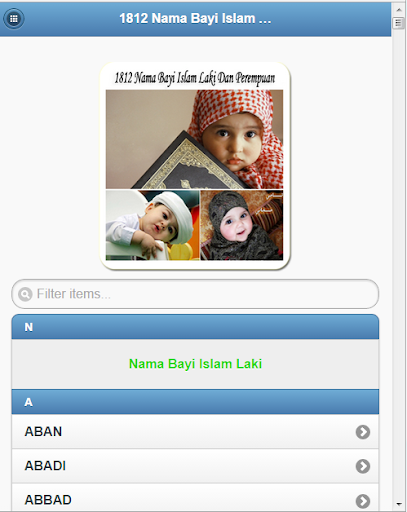Open the grid menu icon in header
This screenshot has width=407, height=512.
(x=14, y=19)
